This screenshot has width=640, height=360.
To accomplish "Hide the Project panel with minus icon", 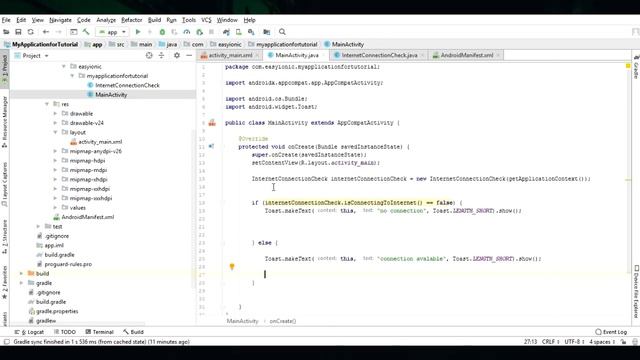I will tap(189, 56).
